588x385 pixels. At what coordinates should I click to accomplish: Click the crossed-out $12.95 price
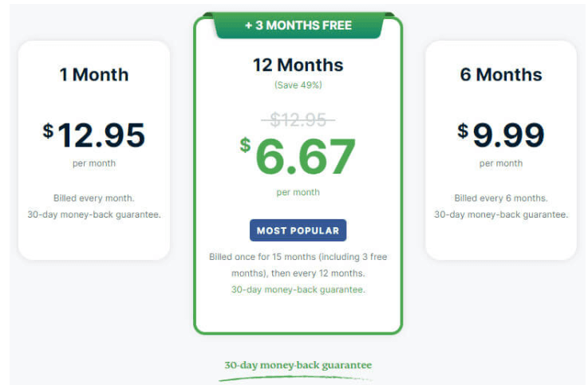[x=298, y=120]
